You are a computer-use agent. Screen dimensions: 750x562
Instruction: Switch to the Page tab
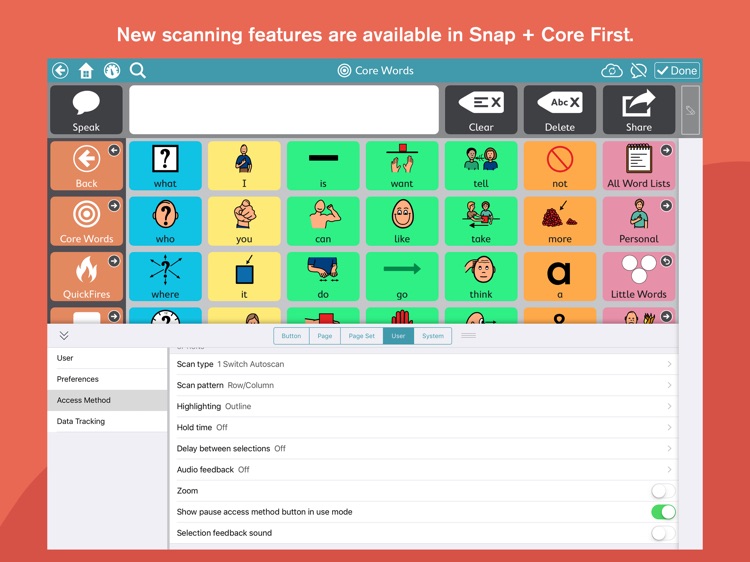pos(325,336)
